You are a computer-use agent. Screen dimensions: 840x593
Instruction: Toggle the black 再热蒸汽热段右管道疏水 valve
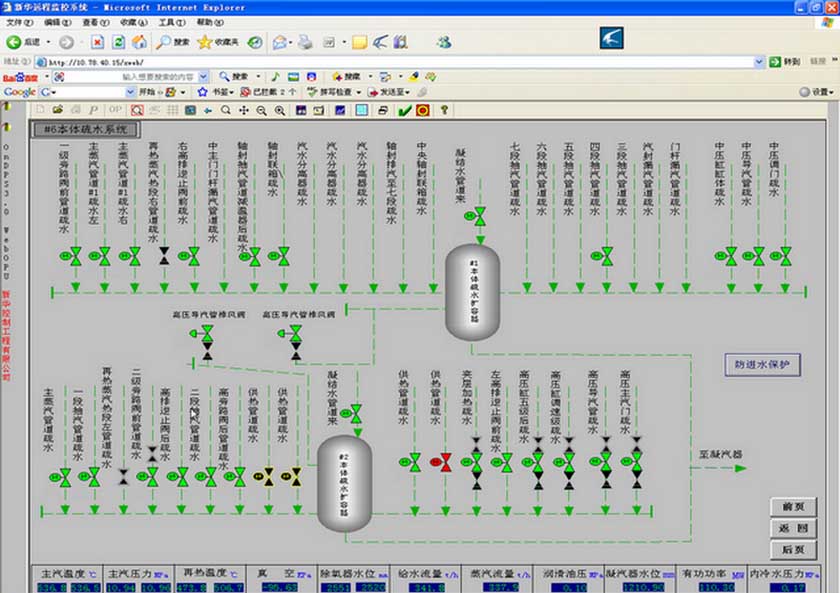click(163, 257)
